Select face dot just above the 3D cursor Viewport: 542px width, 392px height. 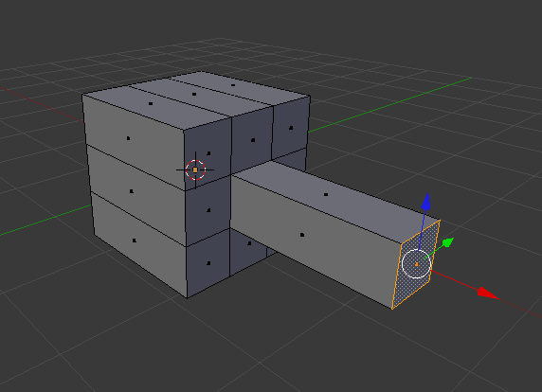(208, 153)
